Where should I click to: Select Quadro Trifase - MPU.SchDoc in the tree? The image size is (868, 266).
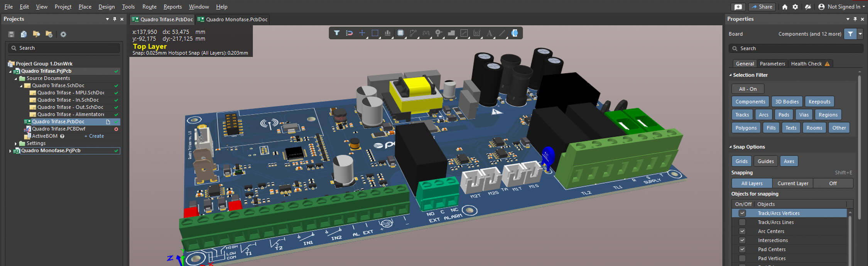71,93
